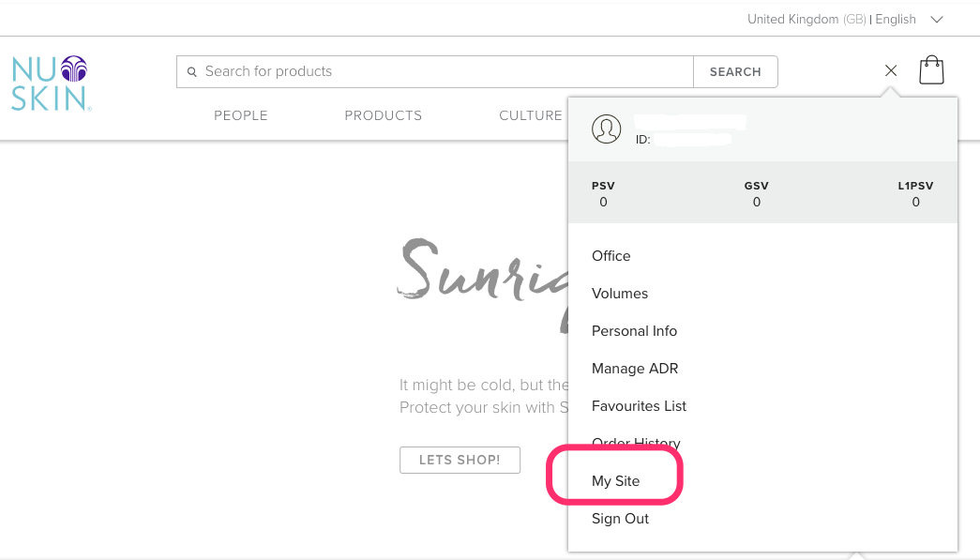This screenshot has width=980, height=560.
Task: Open Volumes from account menu
Action: click(620, 294)
